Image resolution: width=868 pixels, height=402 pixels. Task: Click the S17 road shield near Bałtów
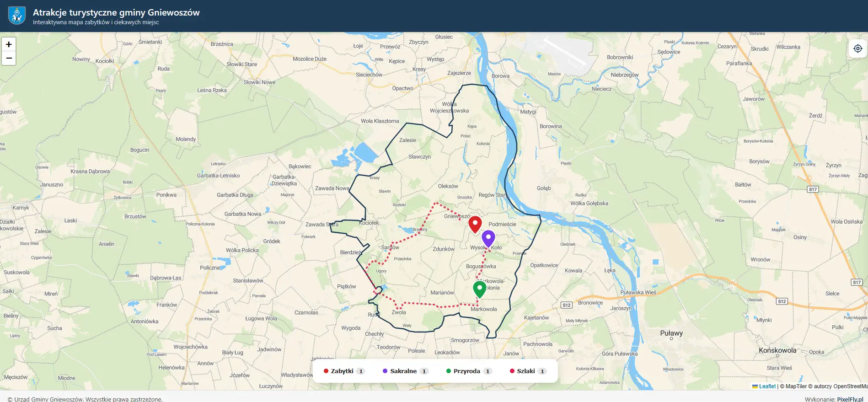pyautogui.click(x=813, y=189)
